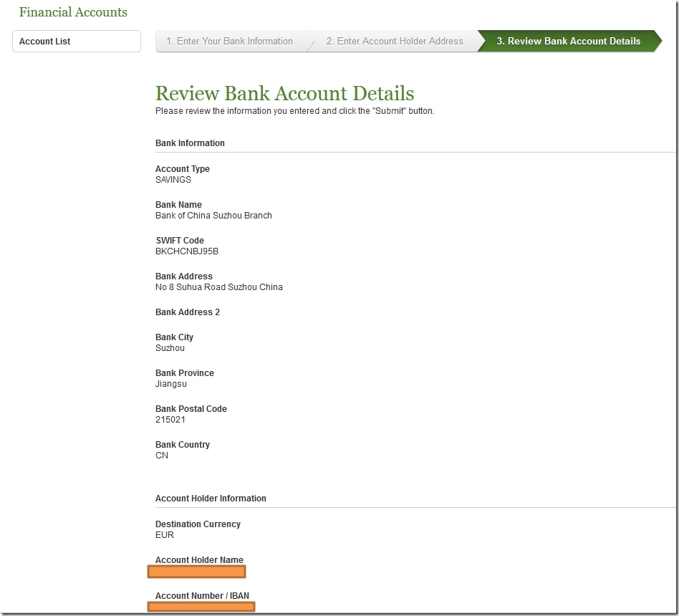Screen dimensions: 679x616
Task: Click the Bank Address label
Action: pos(183,276)
